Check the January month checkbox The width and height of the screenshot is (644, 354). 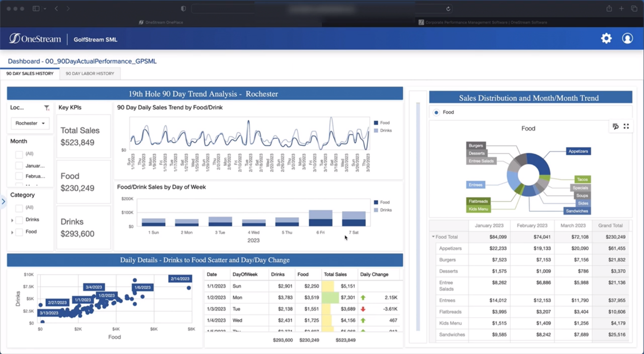coord(19,165)
